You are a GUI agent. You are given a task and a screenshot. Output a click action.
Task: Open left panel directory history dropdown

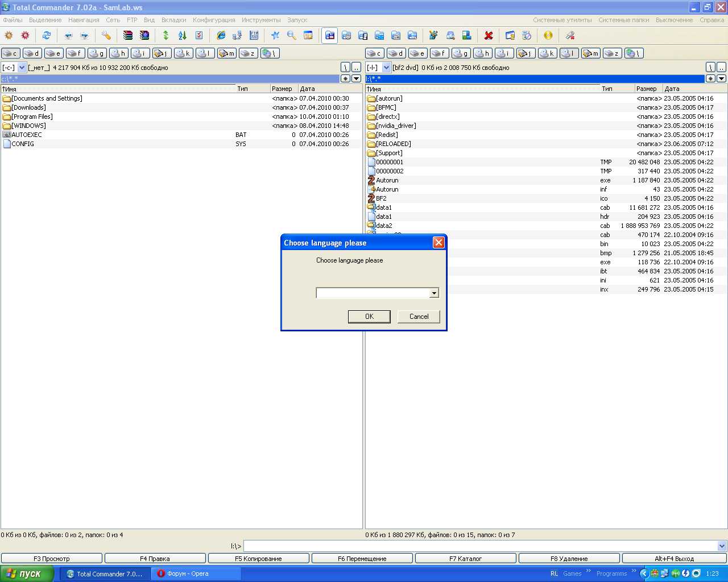pyautogui.click(x=357, y=78)
